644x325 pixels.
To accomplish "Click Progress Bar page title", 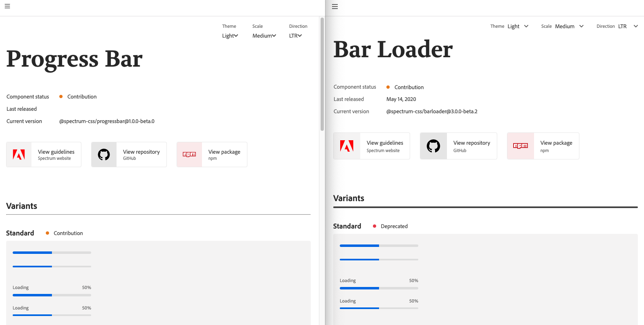I will click(x=74, y=60).
